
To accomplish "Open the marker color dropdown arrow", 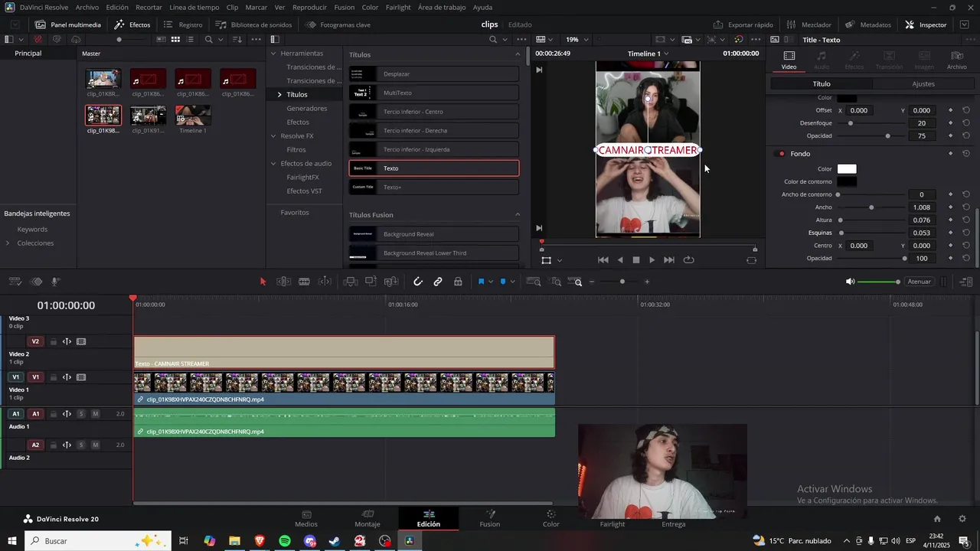I will point(512,282).
